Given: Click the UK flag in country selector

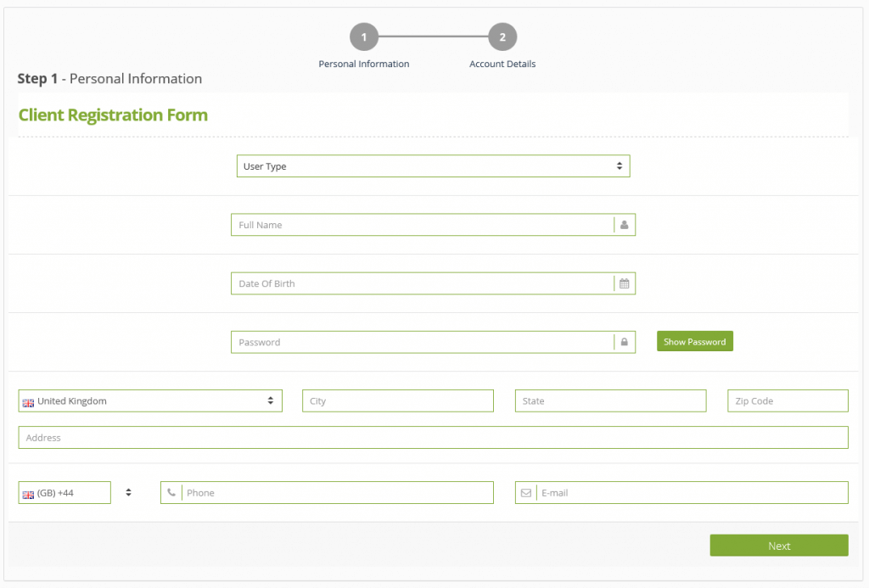Looking at the screenshot, I should (28, 402).
